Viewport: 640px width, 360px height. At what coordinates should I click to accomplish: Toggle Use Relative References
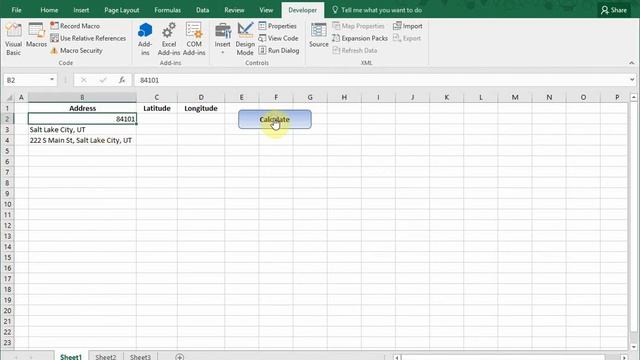[88, 38]
